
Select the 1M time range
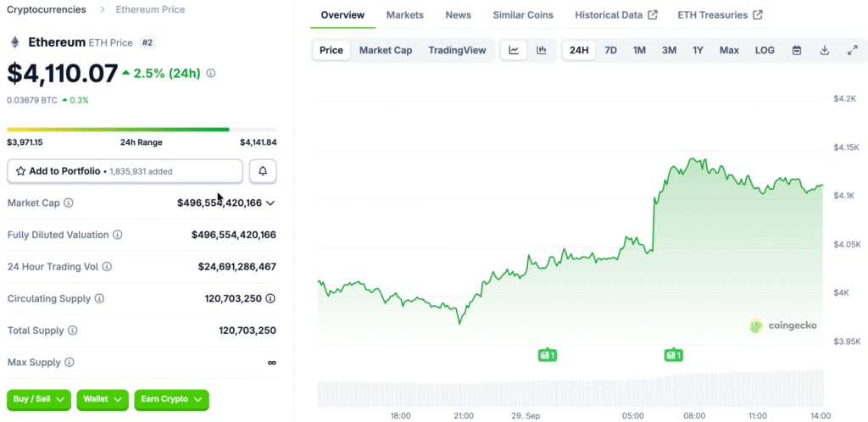[x=639, y=50]
